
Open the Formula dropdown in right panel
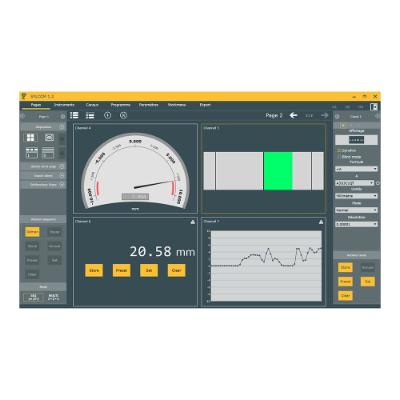pos(356,169)
